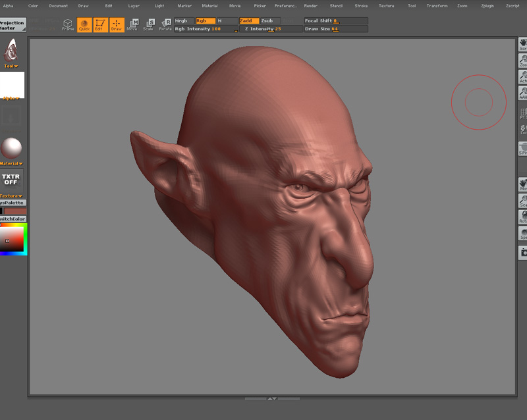This screenshot has width=527, height=420.
Task: Expand the Alpha dropdown label
Action: [x=11, y=99]
